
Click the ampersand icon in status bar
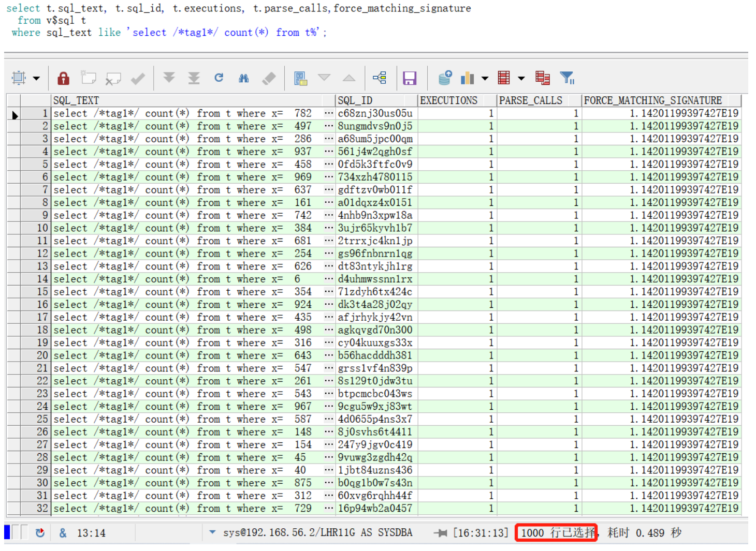click(63, 533)
